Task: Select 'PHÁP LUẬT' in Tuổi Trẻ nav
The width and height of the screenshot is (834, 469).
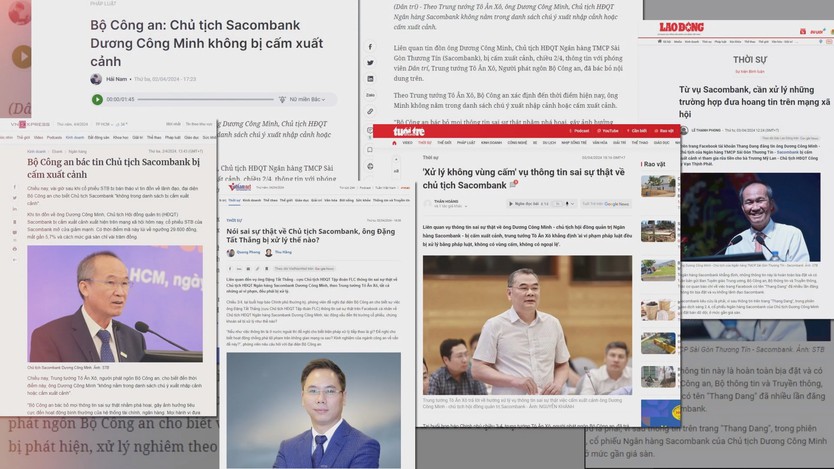Action: click(x=466, y=143)
